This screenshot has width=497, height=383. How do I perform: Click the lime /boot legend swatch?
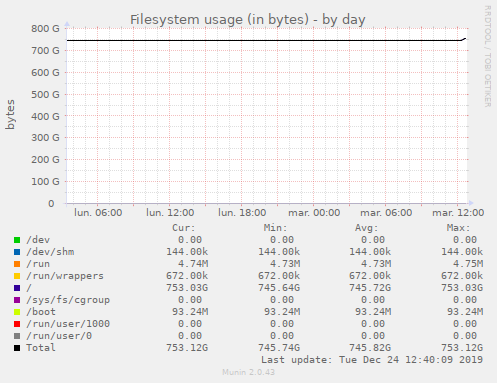[x=17, y=312]
